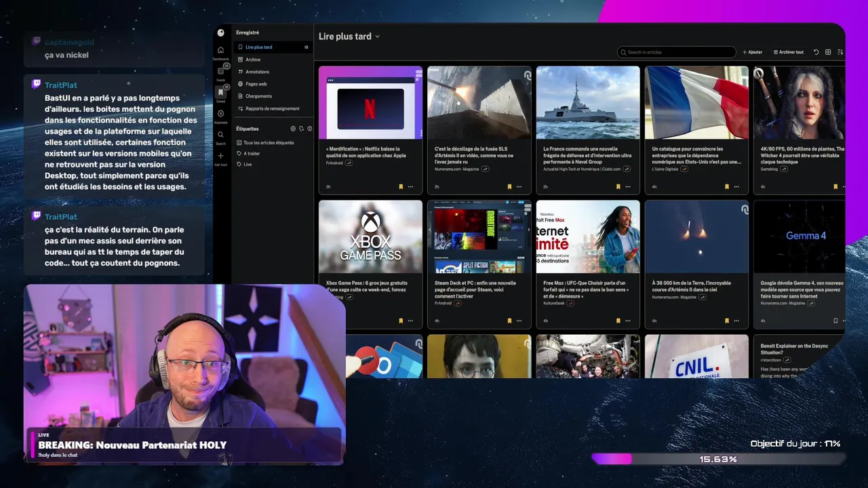Click the Inoreader logo at top of sidebar
Viewport: 868px width, 488px height.
tap(220, 33)
